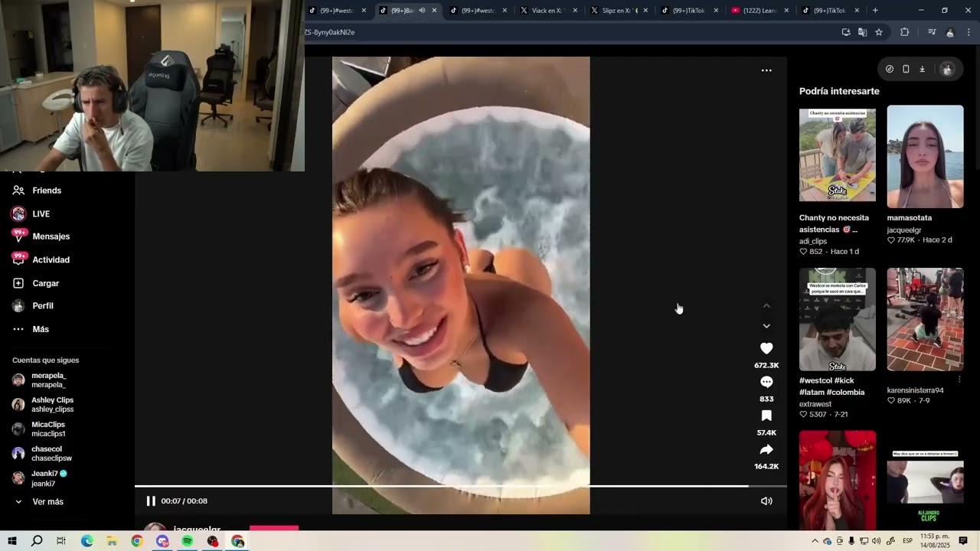Open the video's three-dot options menu
This screenshot has height=551, width=980.
[x=766, y=70]
